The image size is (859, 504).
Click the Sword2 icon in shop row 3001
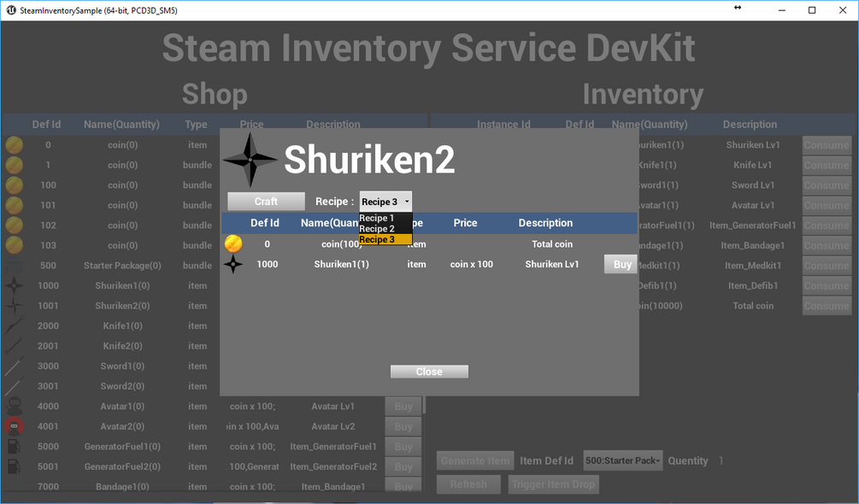15,386
